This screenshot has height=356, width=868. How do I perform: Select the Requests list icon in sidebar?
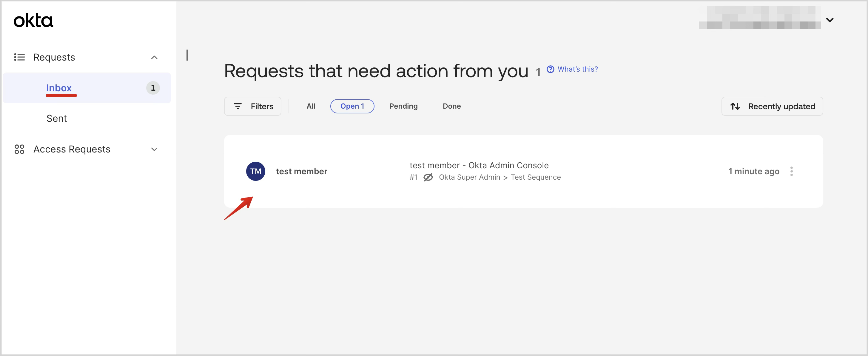tap(19, 57)
